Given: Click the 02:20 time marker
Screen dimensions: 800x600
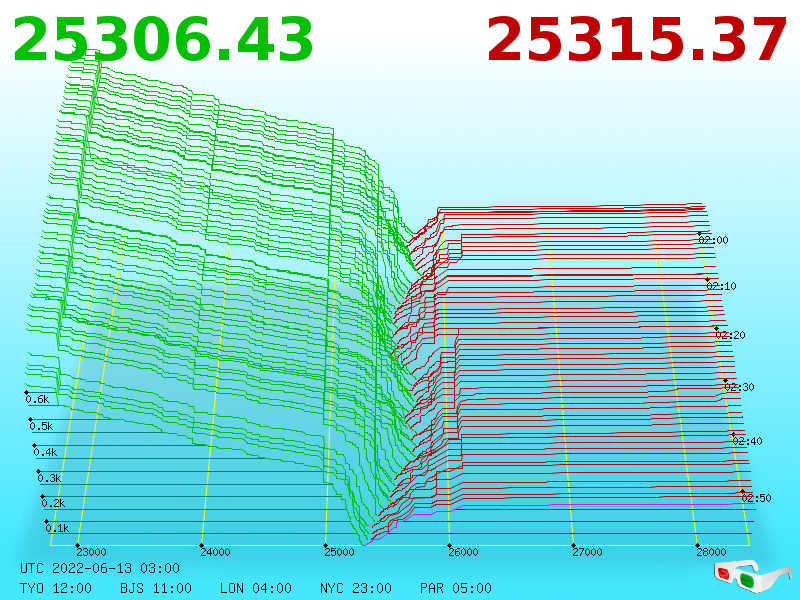Looking at the screenshot, I should (x=731, y=336).
